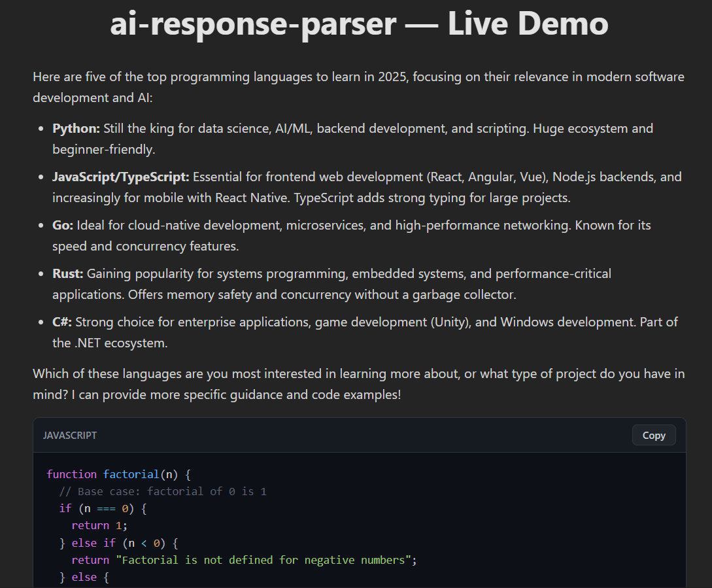Click the text "the .NET ecosystem."

110,343
